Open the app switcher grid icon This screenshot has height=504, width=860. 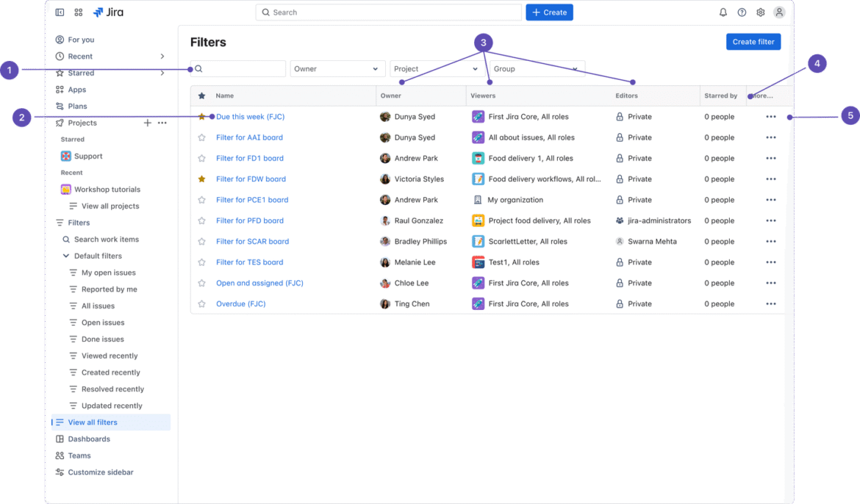[x=79, y=12]
